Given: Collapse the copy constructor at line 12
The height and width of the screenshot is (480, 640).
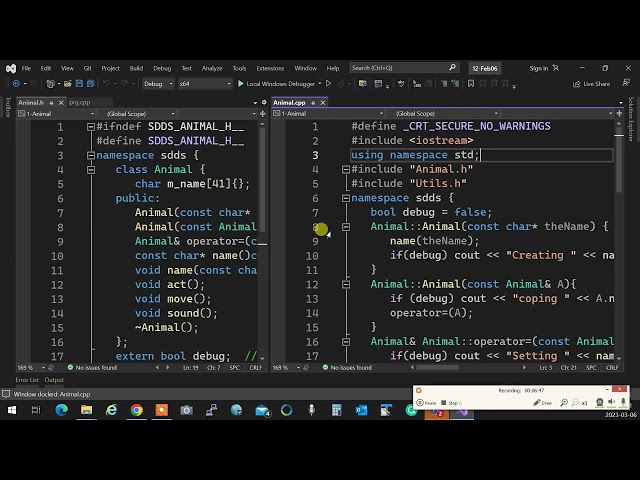Looking at the screenshot, I should coord(346,284).
